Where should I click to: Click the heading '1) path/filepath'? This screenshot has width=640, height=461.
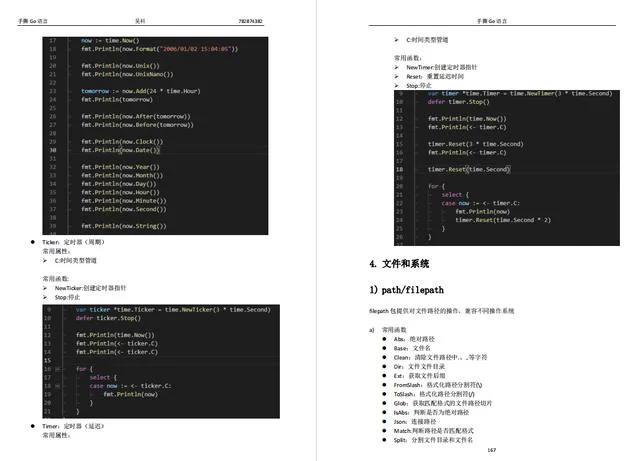pyautogui.click(x=407, y=290)
